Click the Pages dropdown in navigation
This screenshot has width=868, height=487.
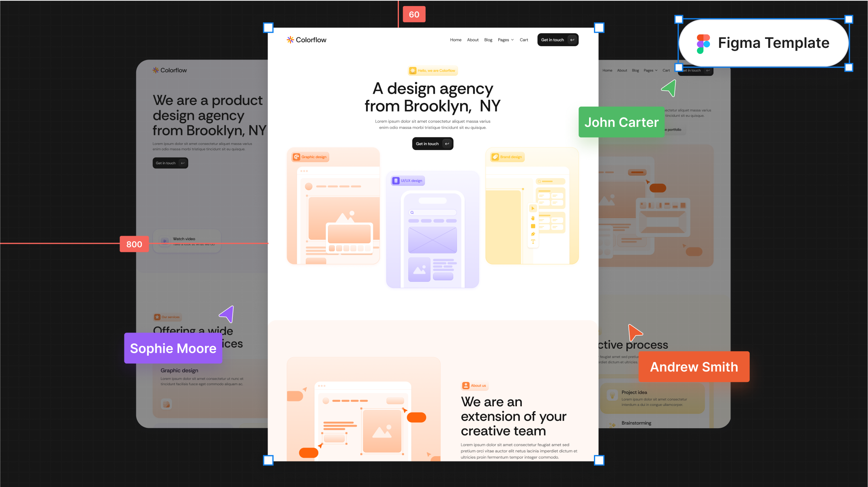506,39
